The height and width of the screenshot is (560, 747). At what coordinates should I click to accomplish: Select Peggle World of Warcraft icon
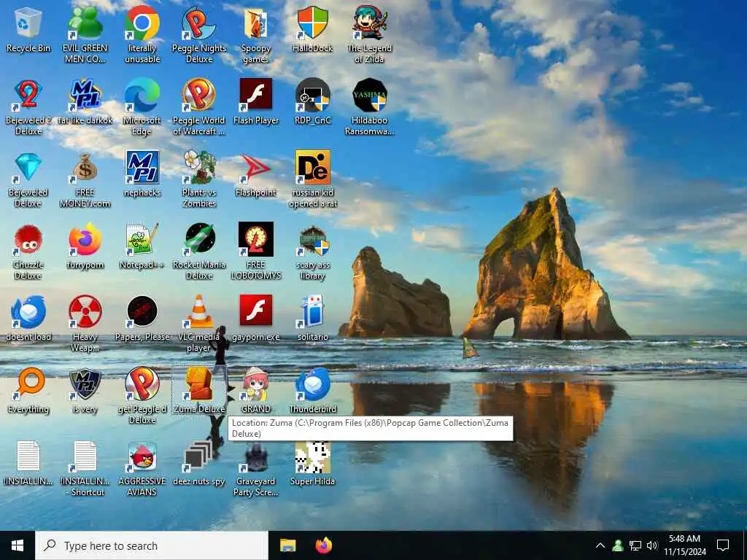click(199, 106)
